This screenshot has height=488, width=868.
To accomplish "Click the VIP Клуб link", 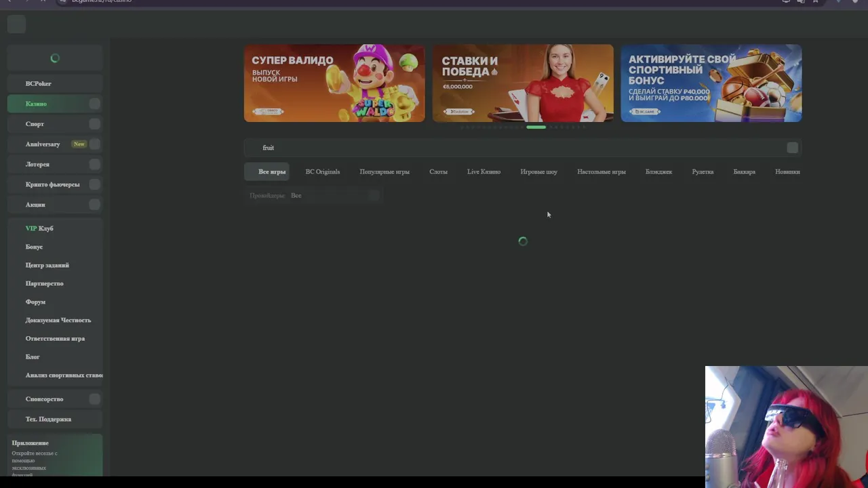I will (x=39, y=228).
